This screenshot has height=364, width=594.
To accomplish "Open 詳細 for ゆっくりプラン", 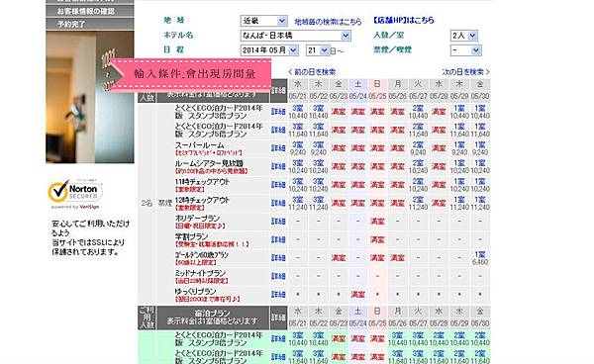I will coord(278,295).
